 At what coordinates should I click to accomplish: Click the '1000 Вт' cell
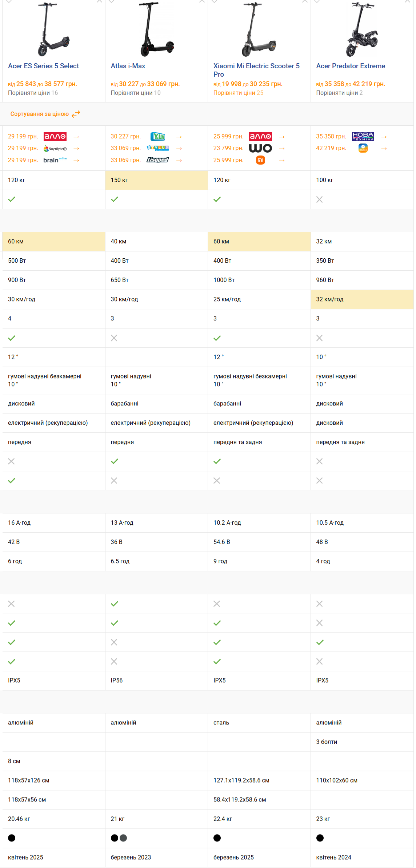259,280
